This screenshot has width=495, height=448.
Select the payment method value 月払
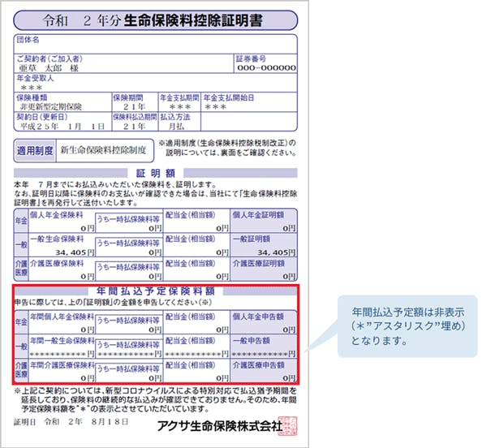point(176,127)
